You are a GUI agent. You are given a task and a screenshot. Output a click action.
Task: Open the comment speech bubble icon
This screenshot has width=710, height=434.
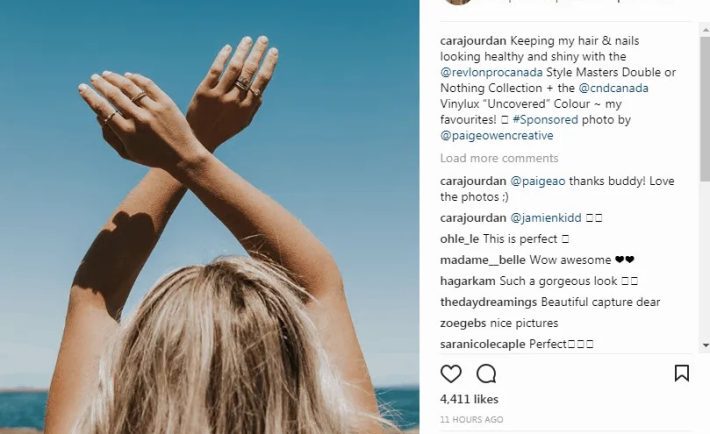click(x=486, y=374)
